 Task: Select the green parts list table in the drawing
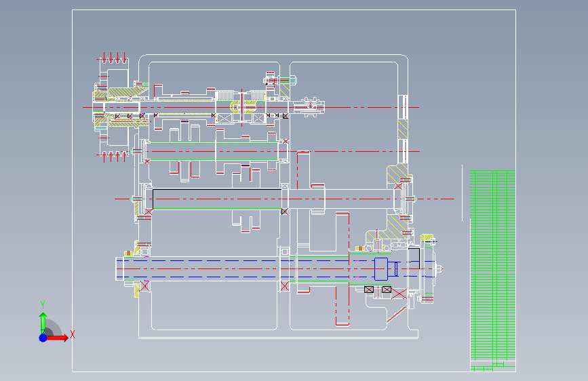pos(493,270)
